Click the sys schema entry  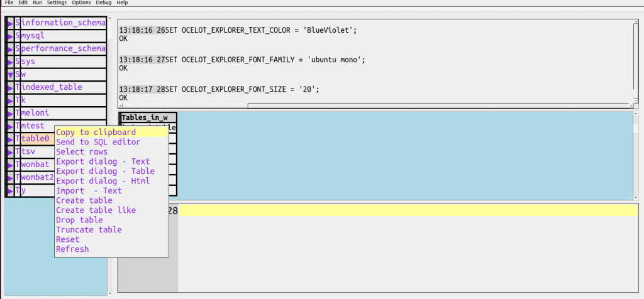coord(28,62)
